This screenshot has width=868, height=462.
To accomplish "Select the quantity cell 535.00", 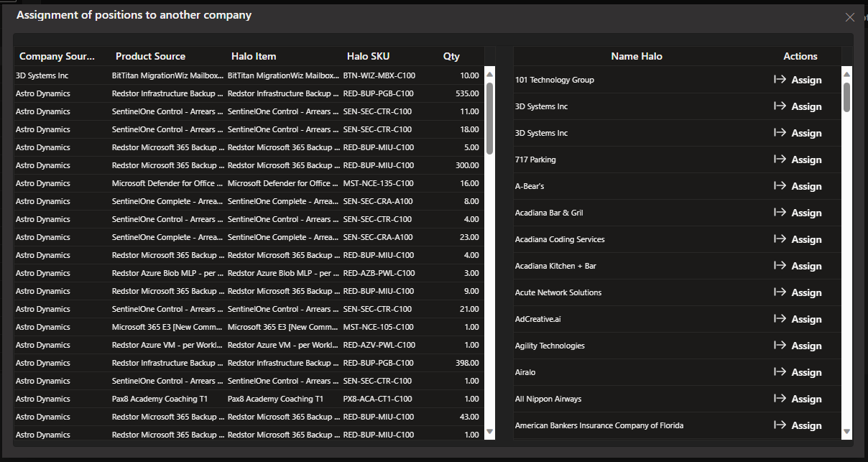I will click(467, 93).
